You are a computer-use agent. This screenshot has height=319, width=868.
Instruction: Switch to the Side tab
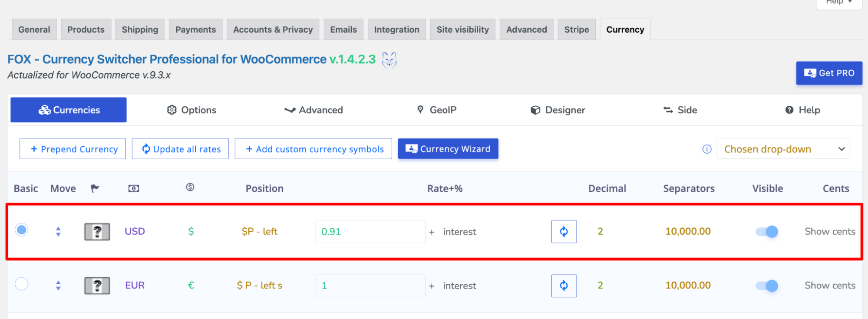point(680,110)
